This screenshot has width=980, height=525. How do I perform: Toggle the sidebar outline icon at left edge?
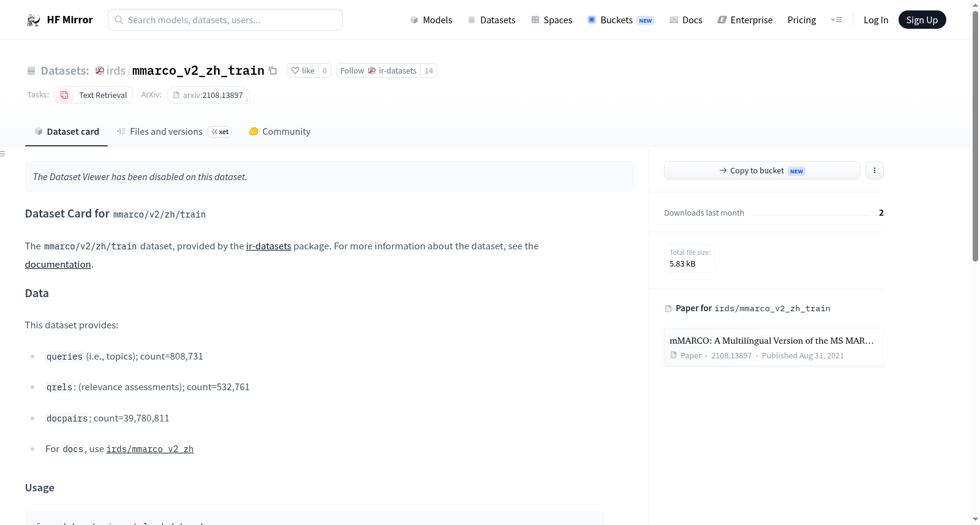pyautogui.click(x=2, y=154)
